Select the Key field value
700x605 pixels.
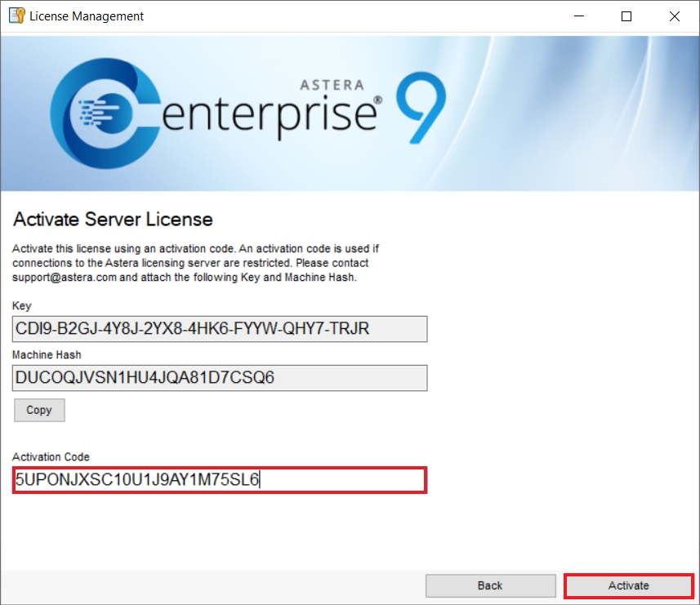pos(220,329)
